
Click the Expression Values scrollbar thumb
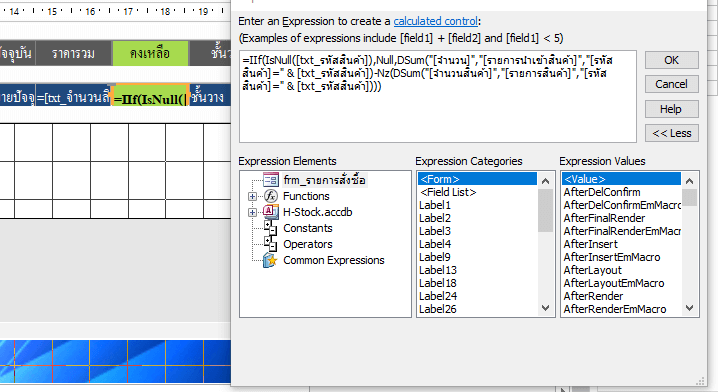tap(690, 197)
